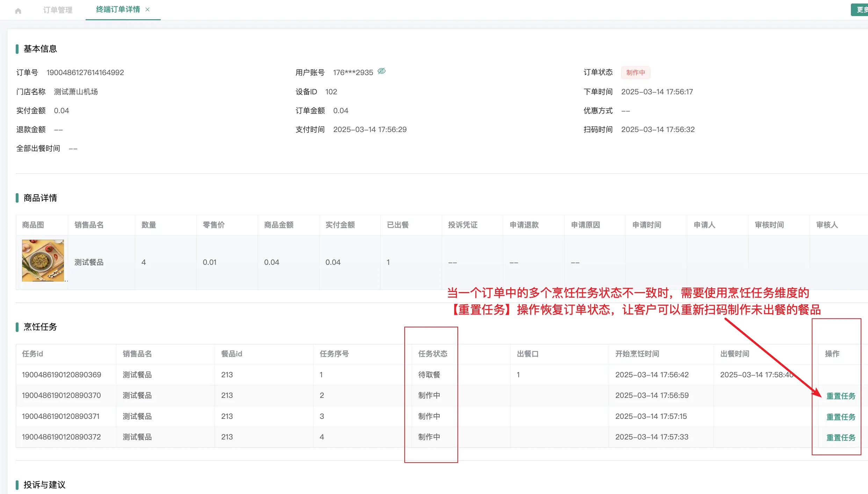Image resolution: width=868 pixels, height=494 pixels.
Task: Switch to the 订单管理 tab
Action: click(58, 10)
